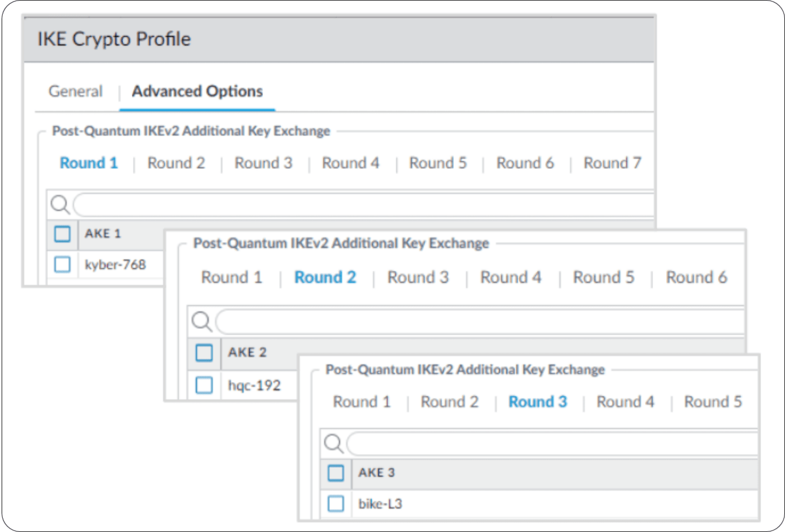
Task: Click the search icon above AKE 2
Action: coord(202,322)
